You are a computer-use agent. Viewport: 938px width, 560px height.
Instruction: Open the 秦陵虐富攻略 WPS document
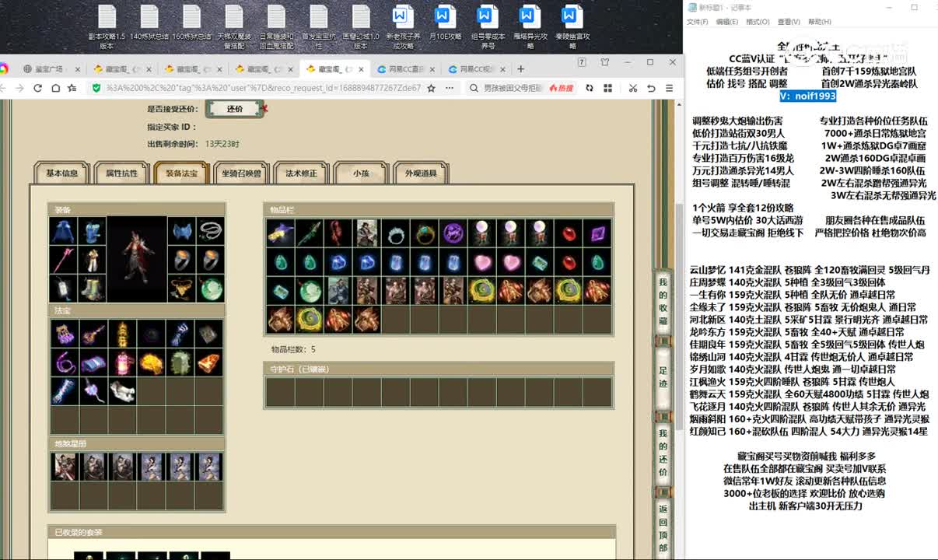point(572,26)
